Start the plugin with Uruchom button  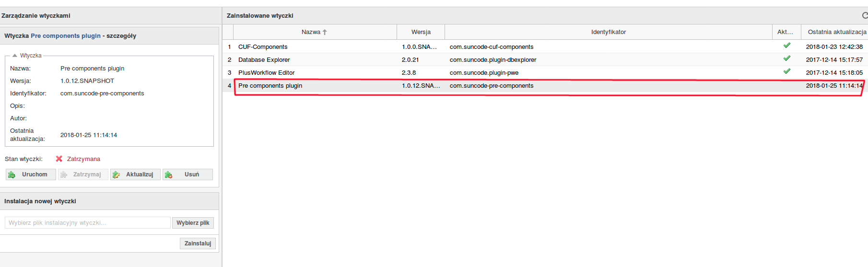point(31,174)
